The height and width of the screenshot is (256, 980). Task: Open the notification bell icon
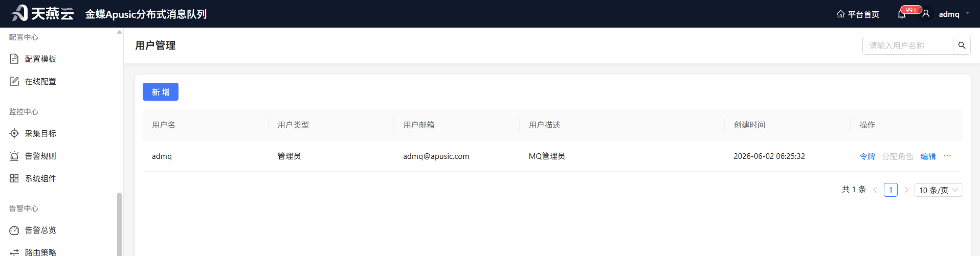point(902,14)
